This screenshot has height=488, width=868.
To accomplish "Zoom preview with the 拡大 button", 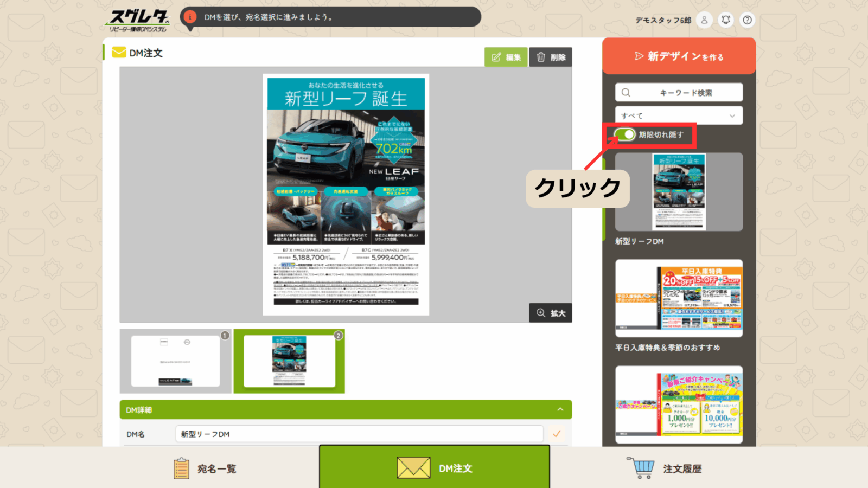I will point(551,313).
